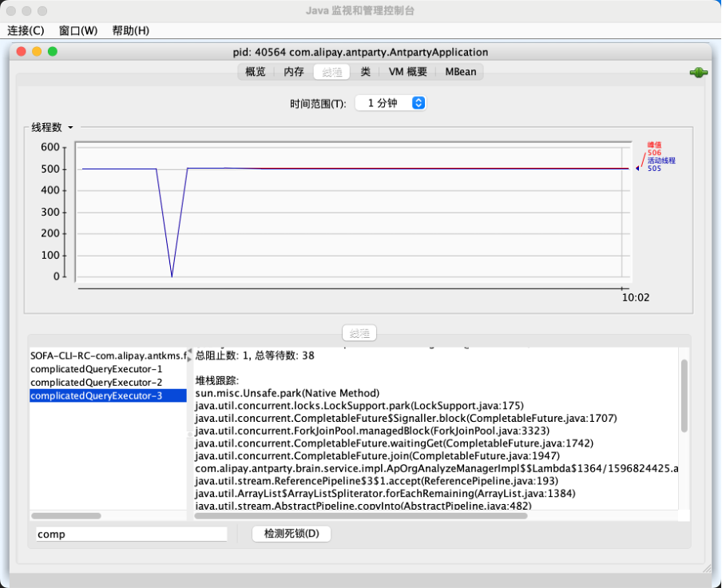The height and width of the screenshot is (588, 722).
Task: Switch to the 概览 tab
Action: [256, 72]
